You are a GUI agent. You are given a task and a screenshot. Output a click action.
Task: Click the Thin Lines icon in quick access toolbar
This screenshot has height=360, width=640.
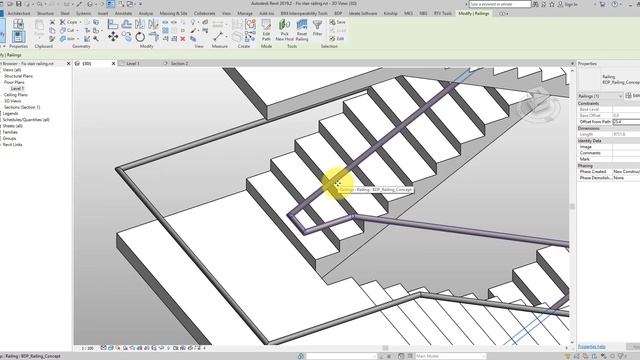pos(111,4)
